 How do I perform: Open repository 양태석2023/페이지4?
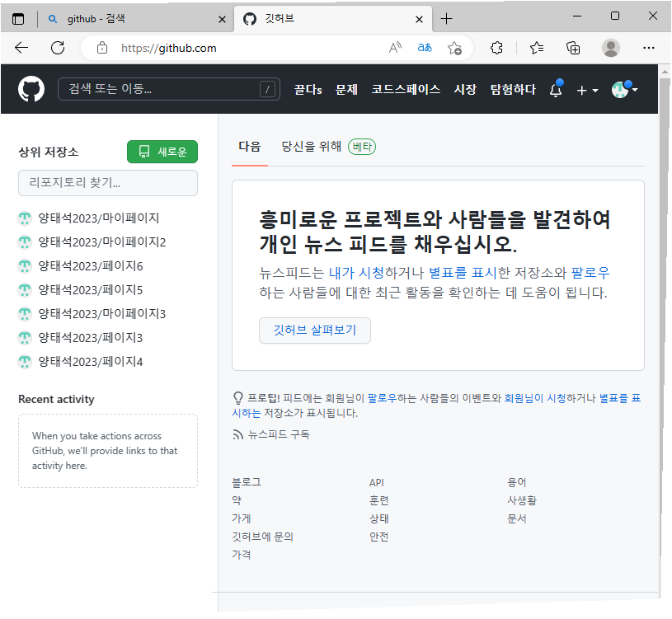coord(91,362)
